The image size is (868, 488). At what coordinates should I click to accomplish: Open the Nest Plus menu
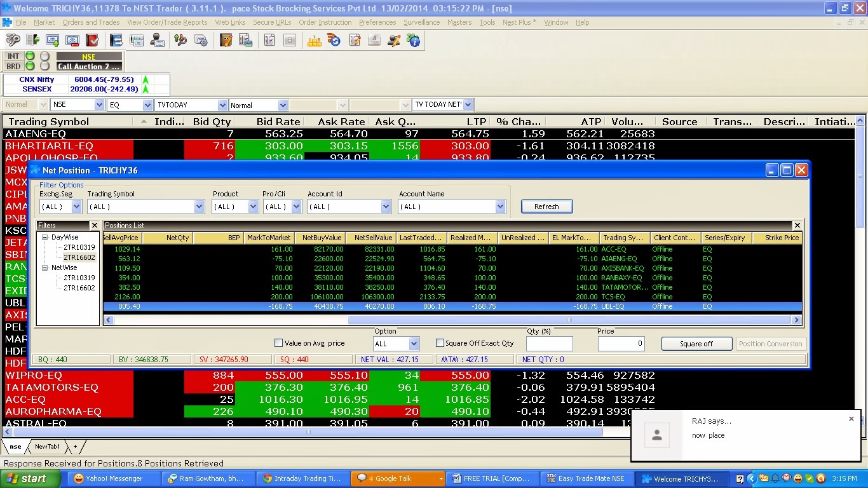(519, 22)
